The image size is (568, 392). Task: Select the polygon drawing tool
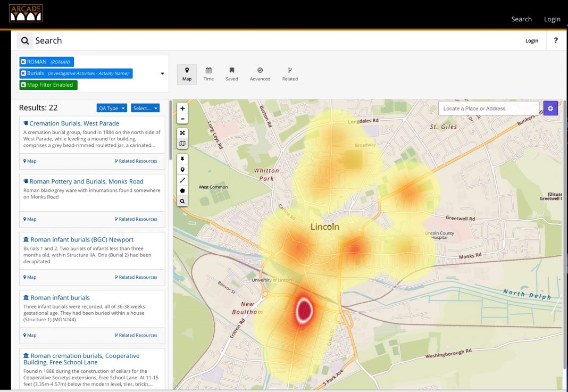click(x=182, y=190)
